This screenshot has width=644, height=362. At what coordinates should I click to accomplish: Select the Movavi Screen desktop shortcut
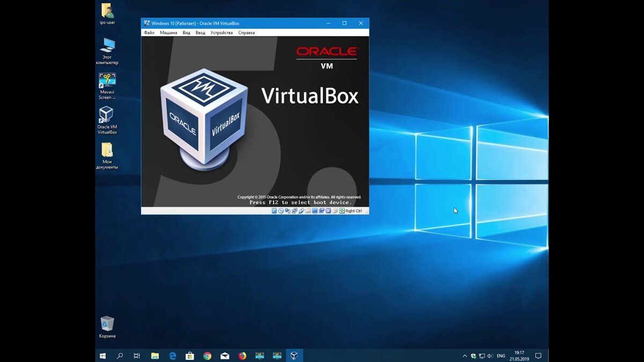[107, 86]
